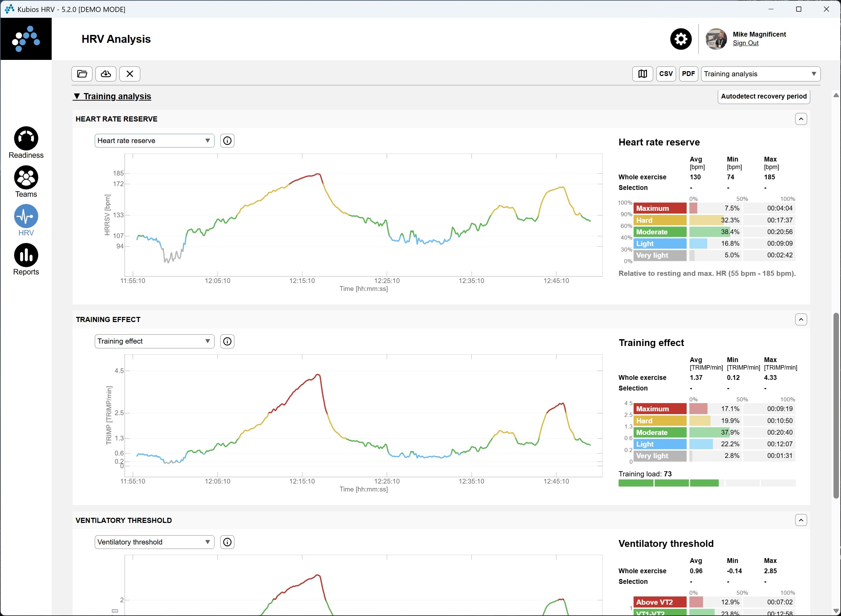Maximize the Kubios HRV window
841x616 pixels.
click(799, 9)
